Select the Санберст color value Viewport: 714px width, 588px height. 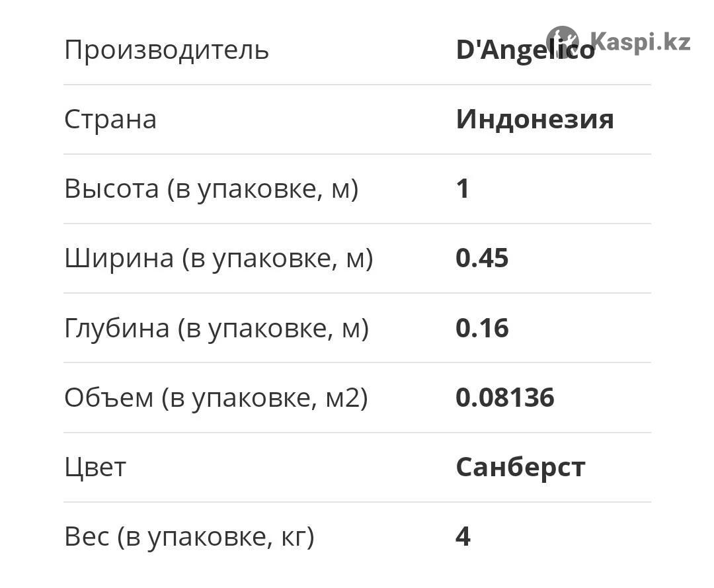(x=520, y=467)
